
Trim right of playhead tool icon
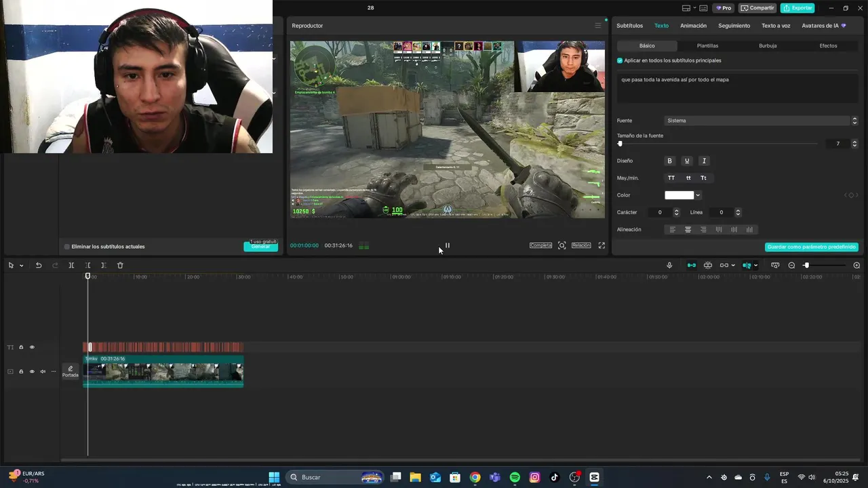(x=103, y=265)
